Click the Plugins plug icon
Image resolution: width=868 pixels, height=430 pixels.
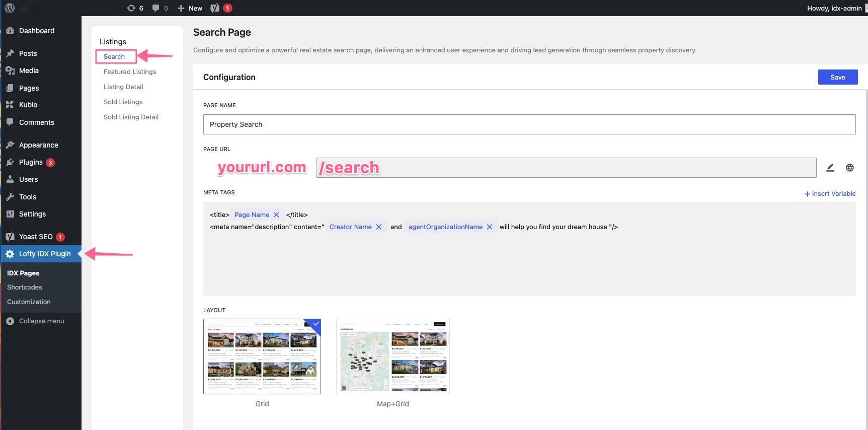pyautogui.click(x=10, y=162)
